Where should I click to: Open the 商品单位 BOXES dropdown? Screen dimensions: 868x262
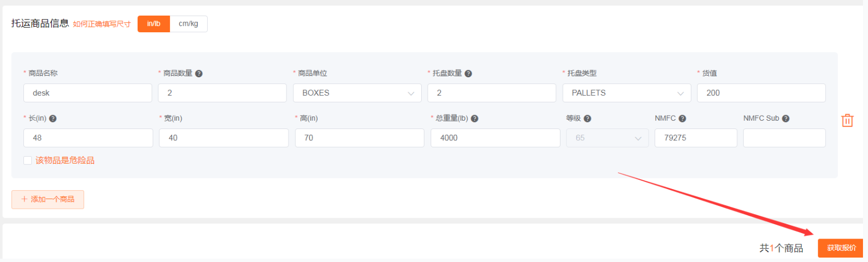pos(357,93)
